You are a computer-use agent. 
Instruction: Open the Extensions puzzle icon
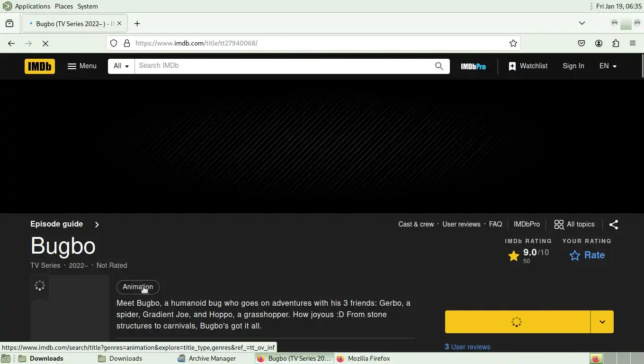pyautogui.click(x=616, y=43)
